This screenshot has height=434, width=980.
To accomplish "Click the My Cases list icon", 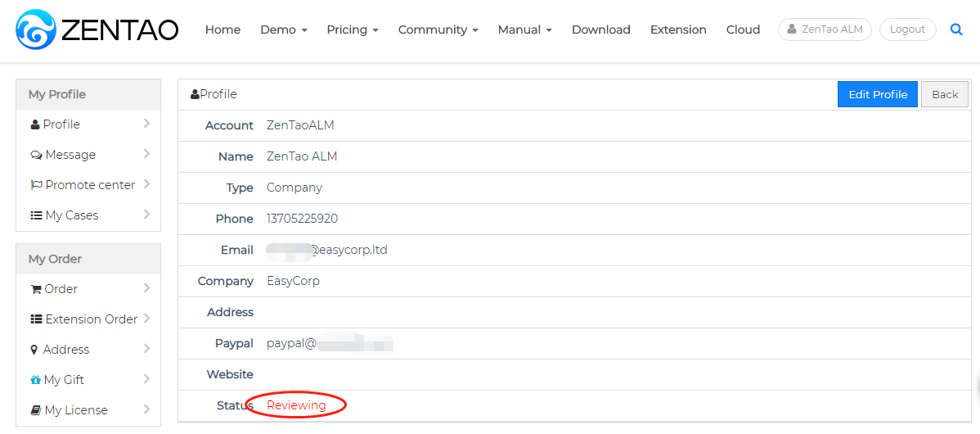I will click(36, 215).
